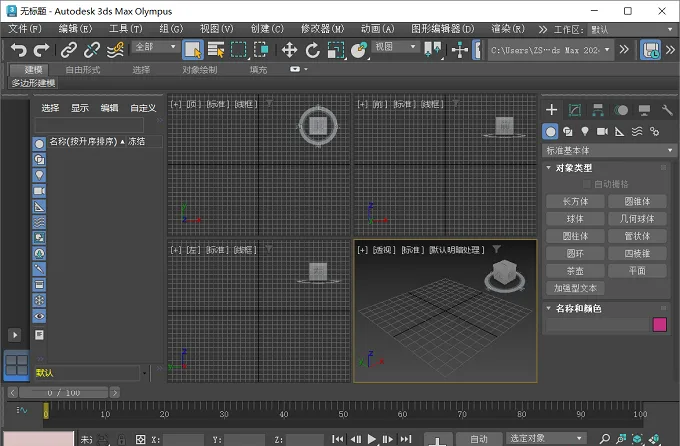Open the Modify panel tab icon
Screen dimensions: 680x446
point(575,110)
